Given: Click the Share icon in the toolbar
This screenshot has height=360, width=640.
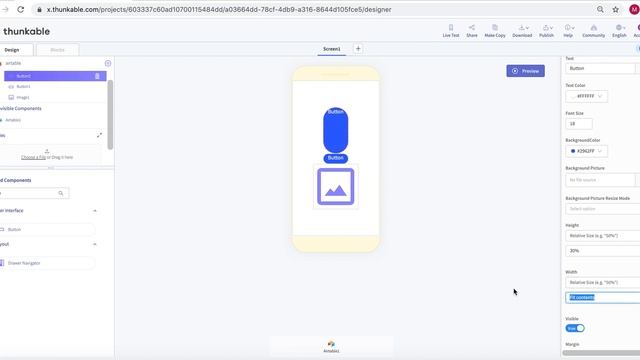Looking at the screenshot, I should tap(472, 31).
